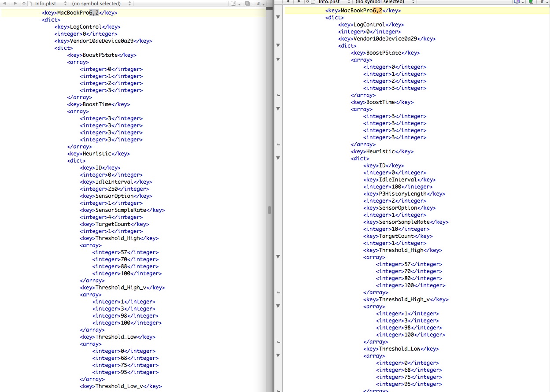
Task: Collapse the Threshold_Low array fold in right gutter
Action: (x=278, y=355)
